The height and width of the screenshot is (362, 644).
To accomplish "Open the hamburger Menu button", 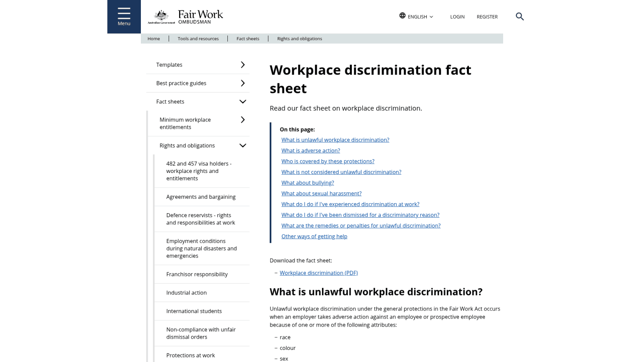I will click(x=124, y=16).
